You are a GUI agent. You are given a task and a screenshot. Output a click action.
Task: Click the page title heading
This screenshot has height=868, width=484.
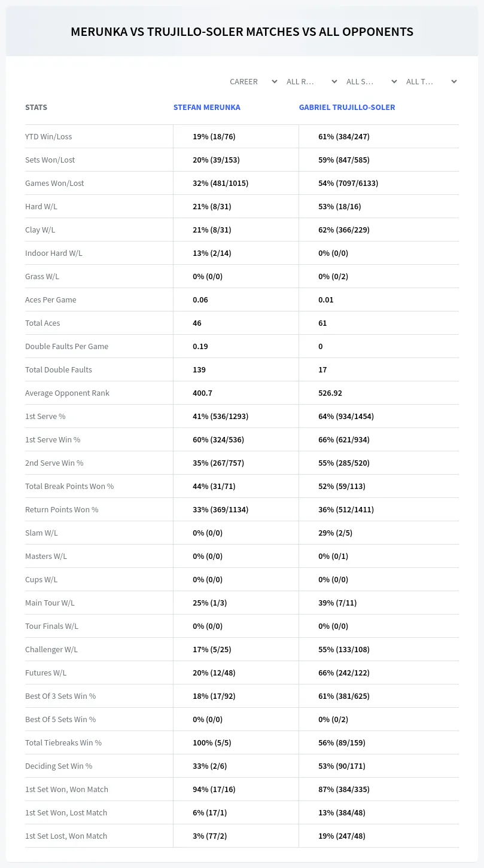242,32
